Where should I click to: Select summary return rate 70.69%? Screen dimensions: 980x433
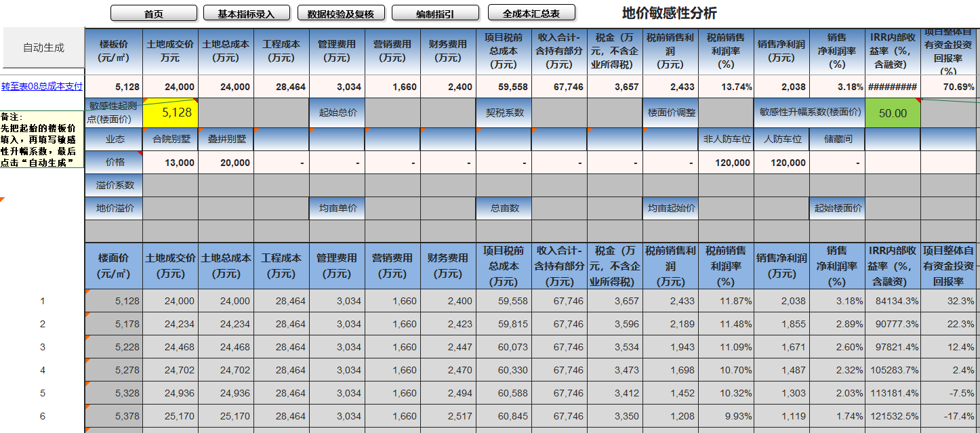(950, 87)
